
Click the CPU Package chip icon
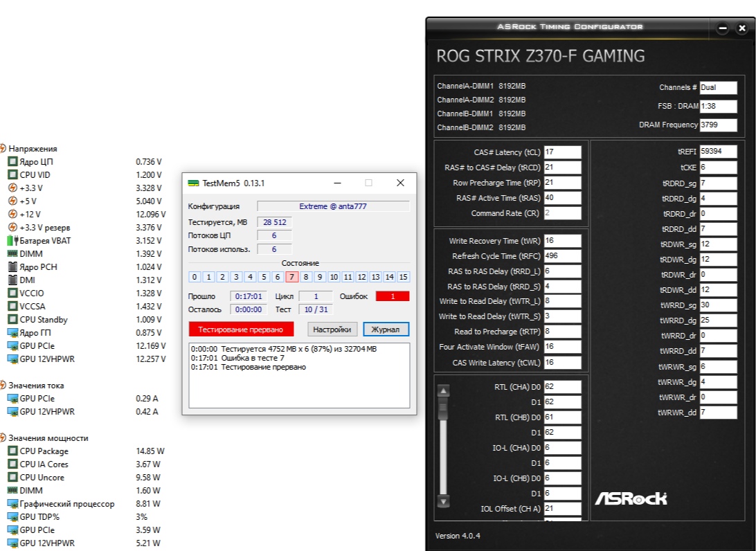[x=12, y=451]
